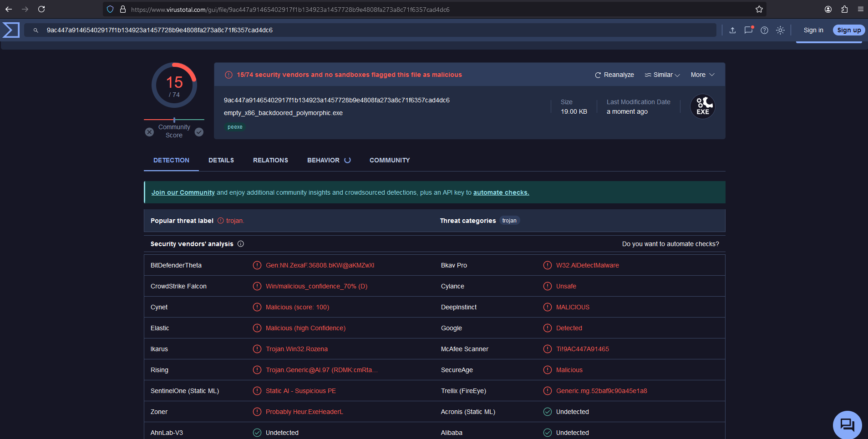The width and height of the screenshot is (868, 439).
Task: Click the Sign in link
Action: tap(813, 30)
